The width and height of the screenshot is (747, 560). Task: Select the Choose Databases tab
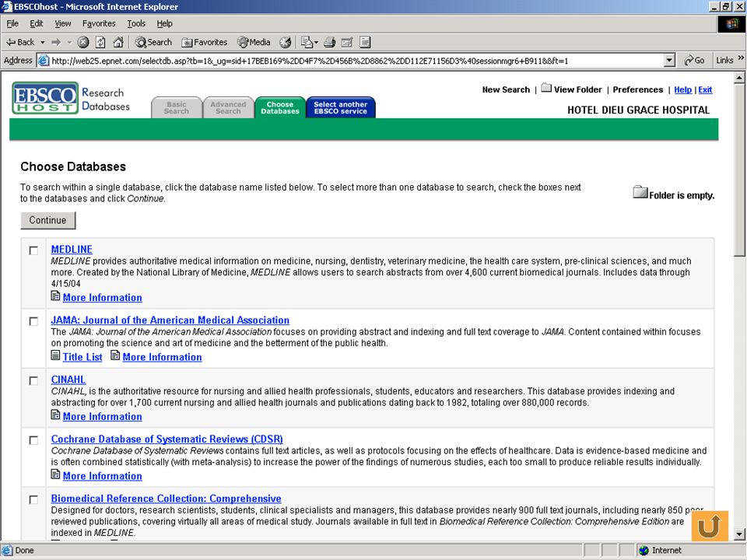tap(280, 107)
